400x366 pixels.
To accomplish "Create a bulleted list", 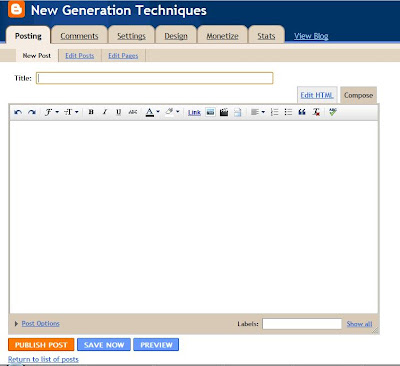I will [x=288, y=112].
